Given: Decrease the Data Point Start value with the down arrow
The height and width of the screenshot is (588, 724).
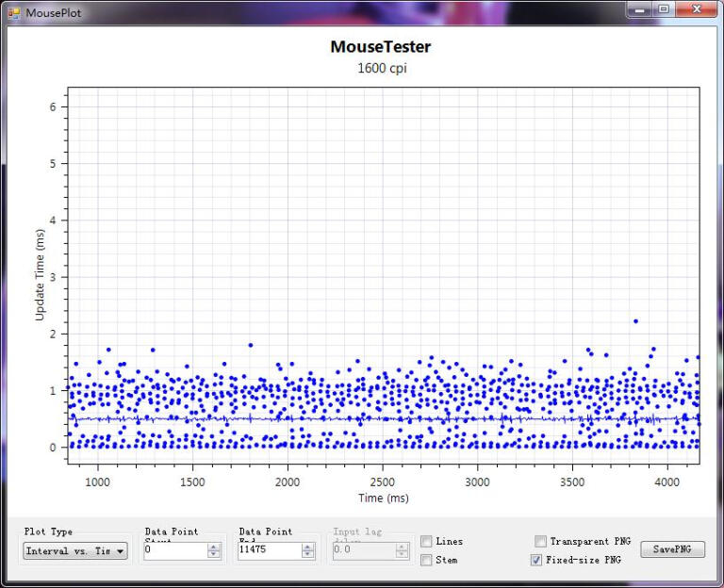Looking at the screenshot, I should (x=214, y=554).
